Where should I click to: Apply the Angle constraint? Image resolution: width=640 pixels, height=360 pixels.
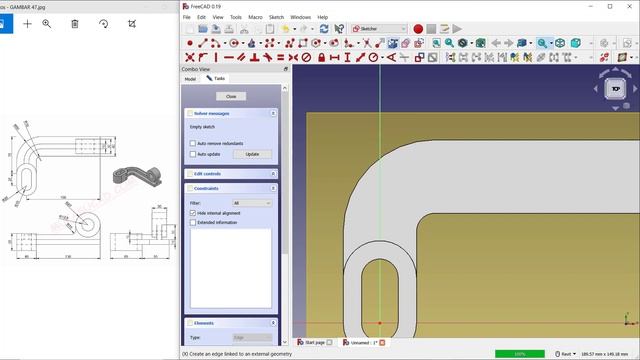coord(391,58)
